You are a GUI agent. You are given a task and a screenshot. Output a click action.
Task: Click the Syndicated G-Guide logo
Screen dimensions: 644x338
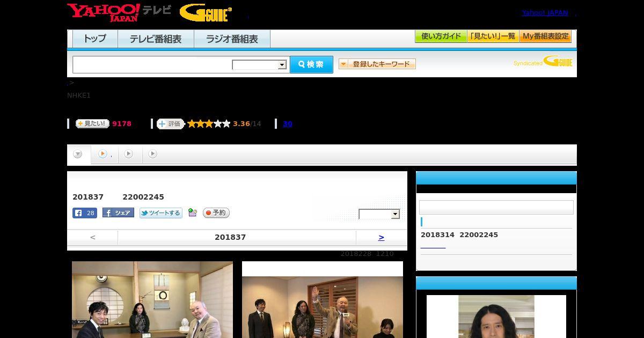click(543, 61)
